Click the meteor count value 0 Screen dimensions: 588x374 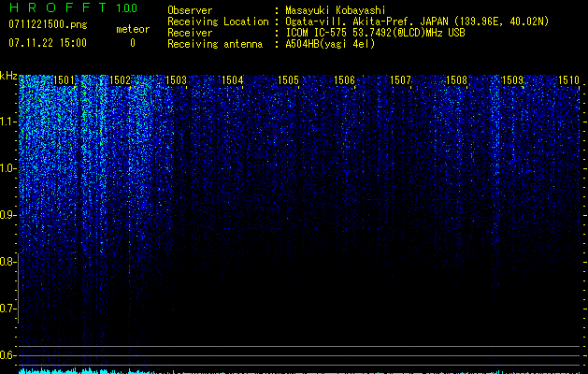[x=133, y=43]
